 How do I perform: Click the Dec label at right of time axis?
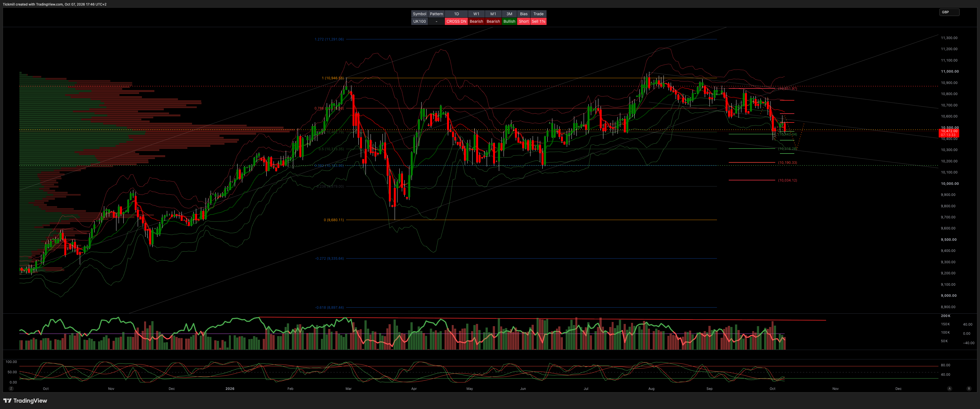[898, 388]
